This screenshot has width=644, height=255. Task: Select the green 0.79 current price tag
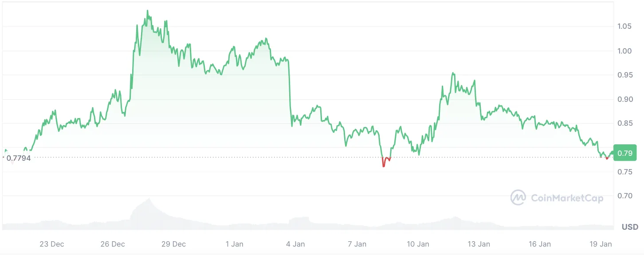[625, 153]
